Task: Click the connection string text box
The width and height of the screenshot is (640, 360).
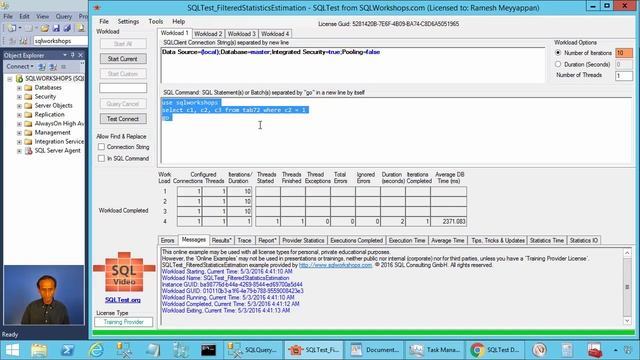Action: point(353,65)
